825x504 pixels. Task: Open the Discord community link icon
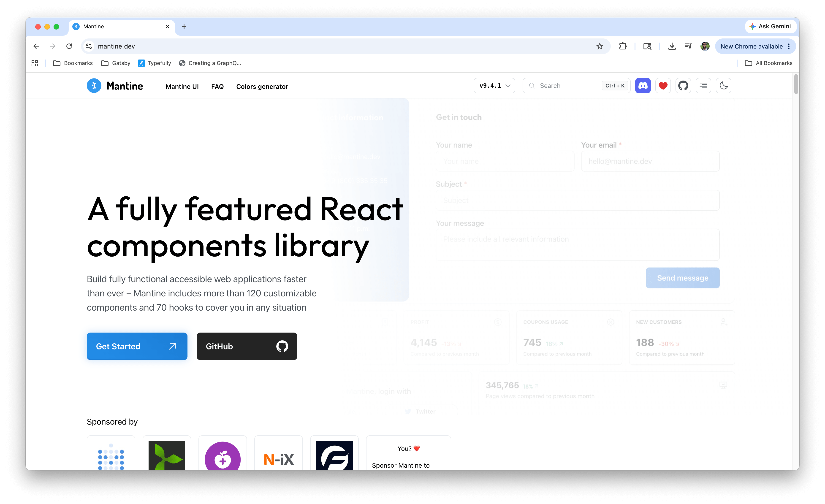click(643, 86)
